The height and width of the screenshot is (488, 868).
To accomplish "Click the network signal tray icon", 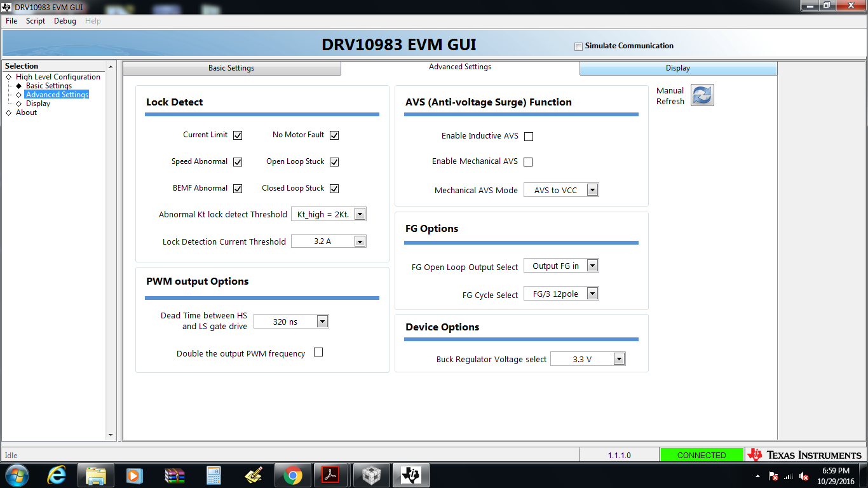I will point(789,476).
